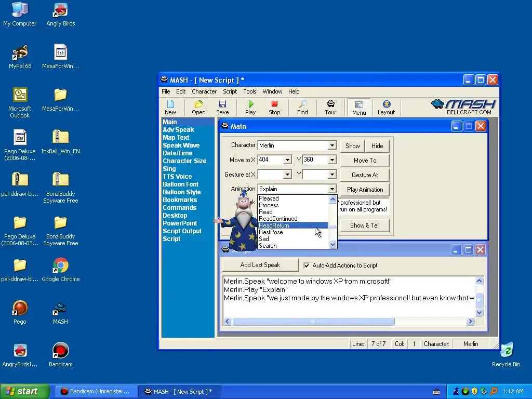Stop playback with the red Stop icon

point(274,107)
